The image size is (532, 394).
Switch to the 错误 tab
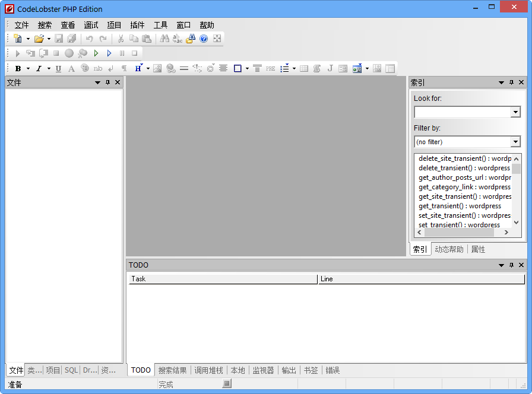point(332,370)
